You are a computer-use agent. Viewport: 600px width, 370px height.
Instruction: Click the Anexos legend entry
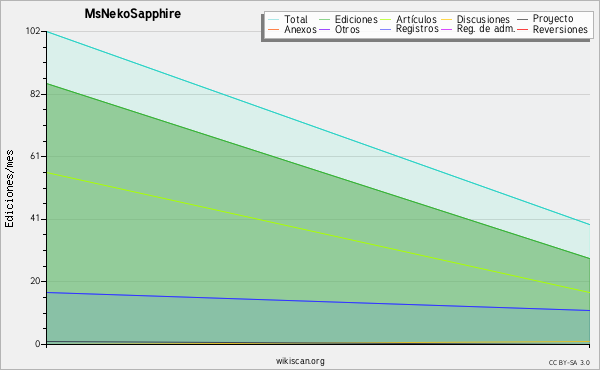292,29
